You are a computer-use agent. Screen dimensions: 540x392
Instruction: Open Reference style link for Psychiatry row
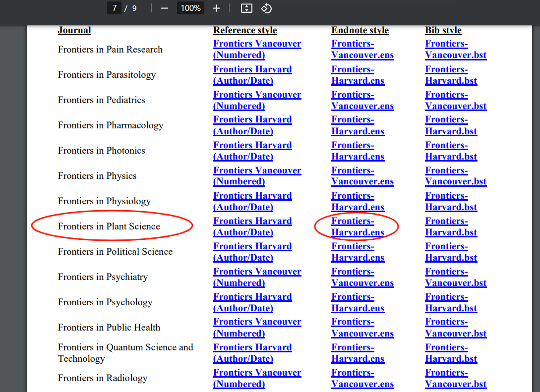(257, 277)
